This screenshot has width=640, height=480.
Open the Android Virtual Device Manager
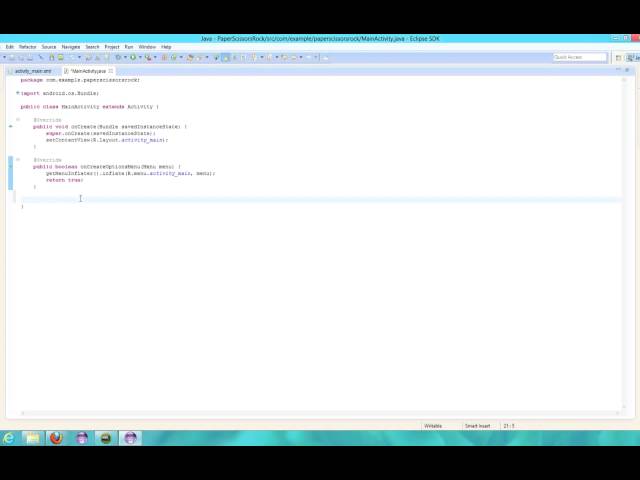[x=60, y=58]
